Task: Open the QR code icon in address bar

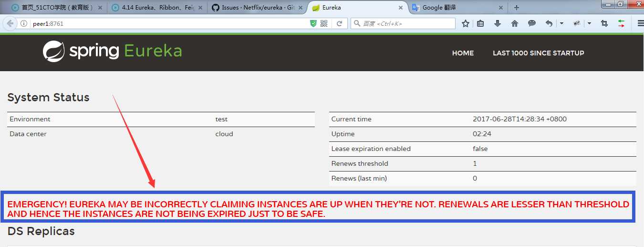Action: coord(324,23)
